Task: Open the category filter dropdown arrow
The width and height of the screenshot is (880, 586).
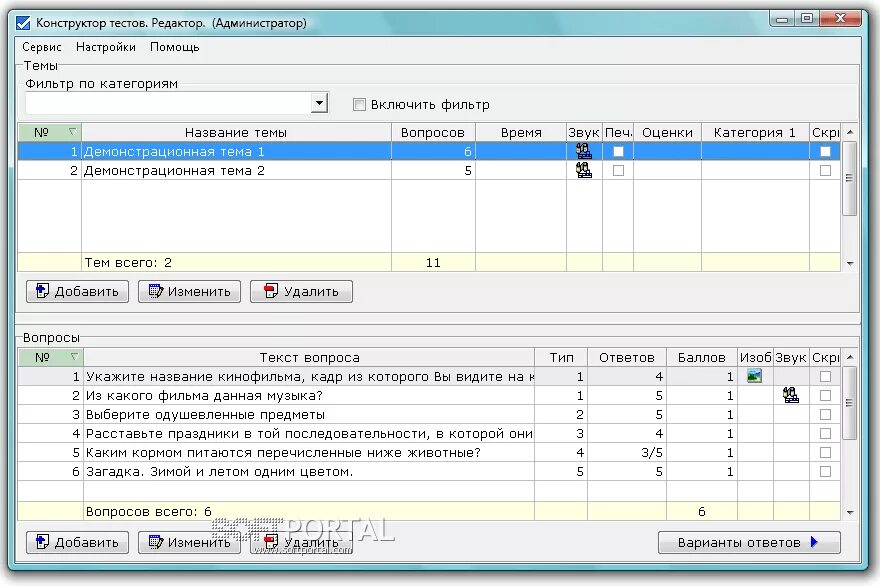Action: tap(319, 103)
